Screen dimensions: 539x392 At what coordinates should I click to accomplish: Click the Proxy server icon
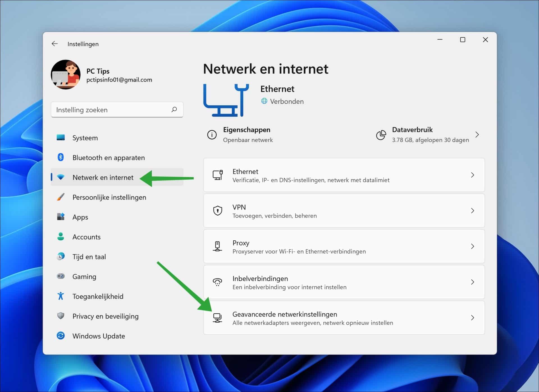[217, 246]
